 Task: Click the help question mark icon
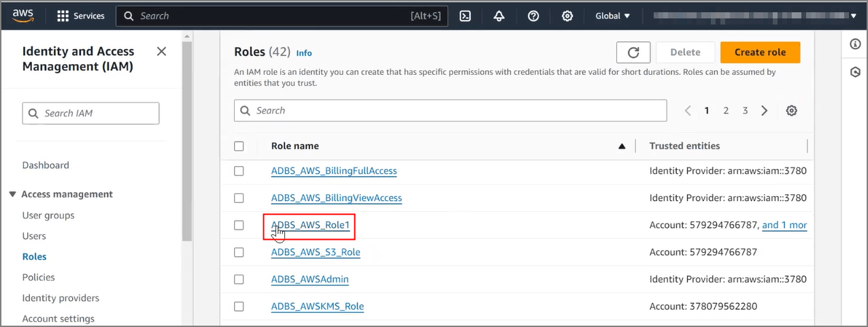point(533,16)
